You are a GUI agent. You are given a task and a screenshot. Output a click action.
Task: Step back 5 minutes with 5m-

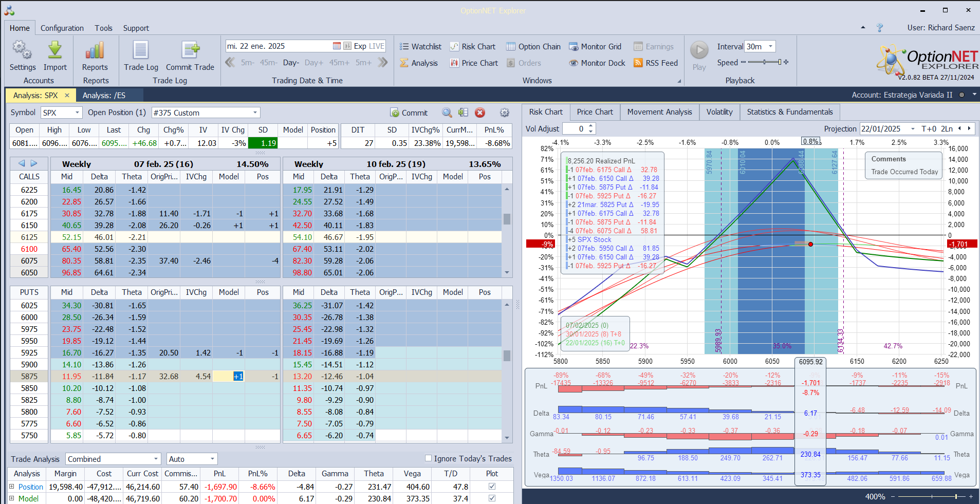pos(247,63)
